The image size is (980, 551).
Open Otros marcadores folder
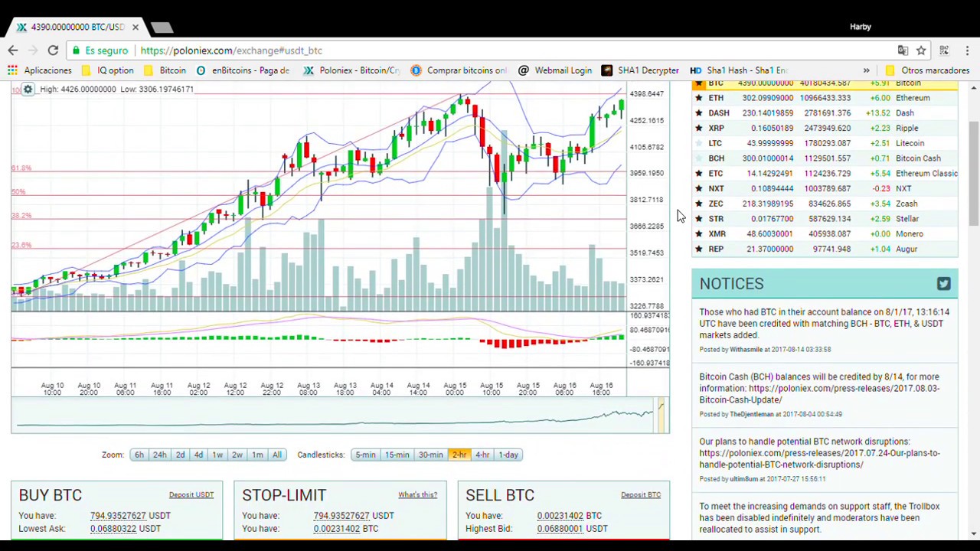(x=926, y=70)
